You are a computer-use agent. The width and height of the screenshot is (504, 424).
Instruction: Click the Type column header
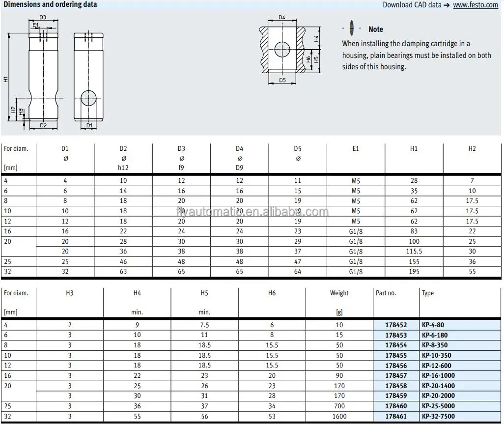coord(428,293)
